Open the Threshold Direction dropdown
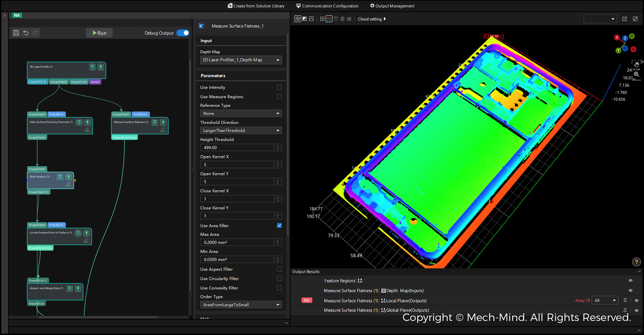 (241, 131)
